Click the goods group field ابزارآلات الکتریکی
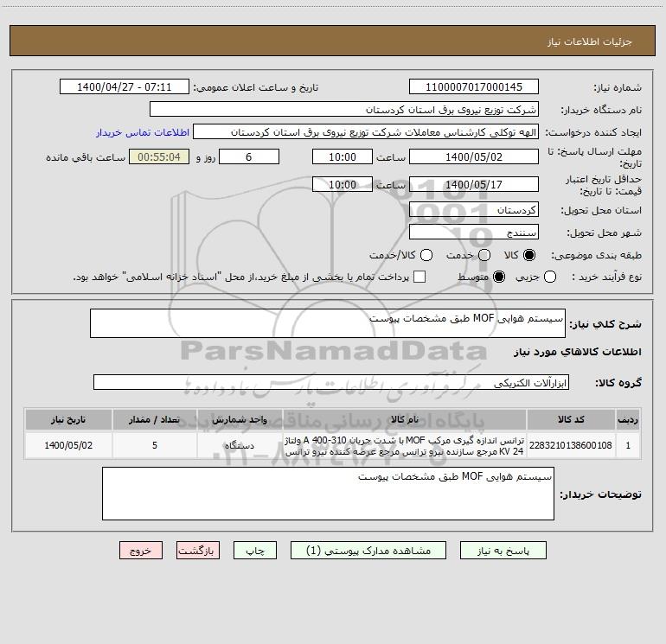Image resolution: width=666 pixels, height=644 pixels. [x=331, y=382]
